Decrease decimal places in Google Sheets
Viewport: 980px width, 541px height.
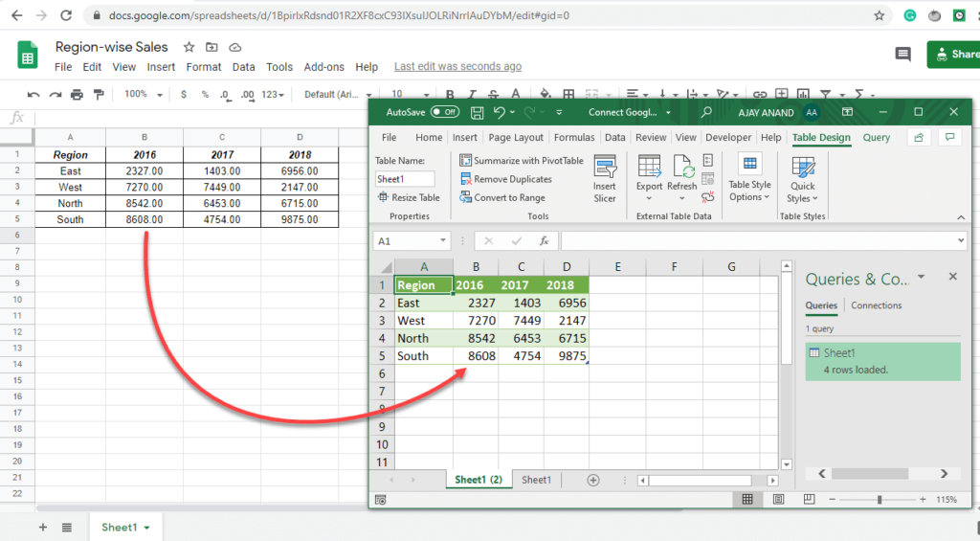tap(224, 95)
